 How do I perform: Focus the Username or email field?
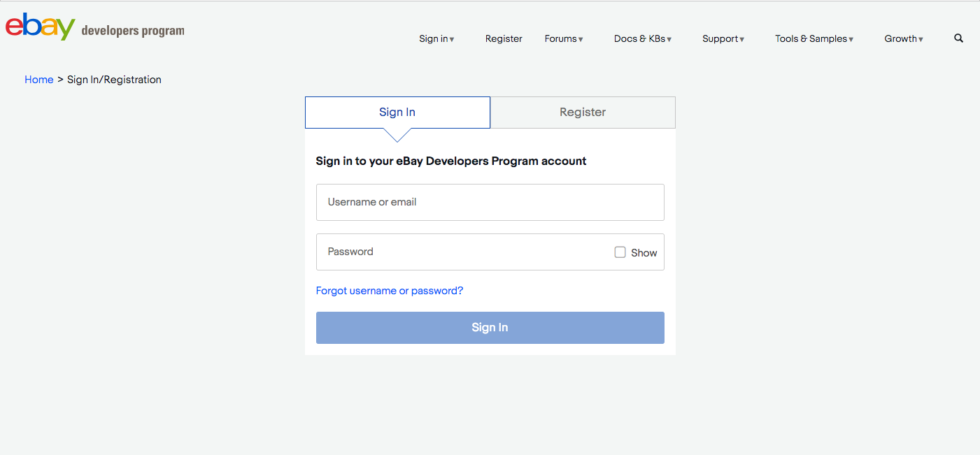490,203
